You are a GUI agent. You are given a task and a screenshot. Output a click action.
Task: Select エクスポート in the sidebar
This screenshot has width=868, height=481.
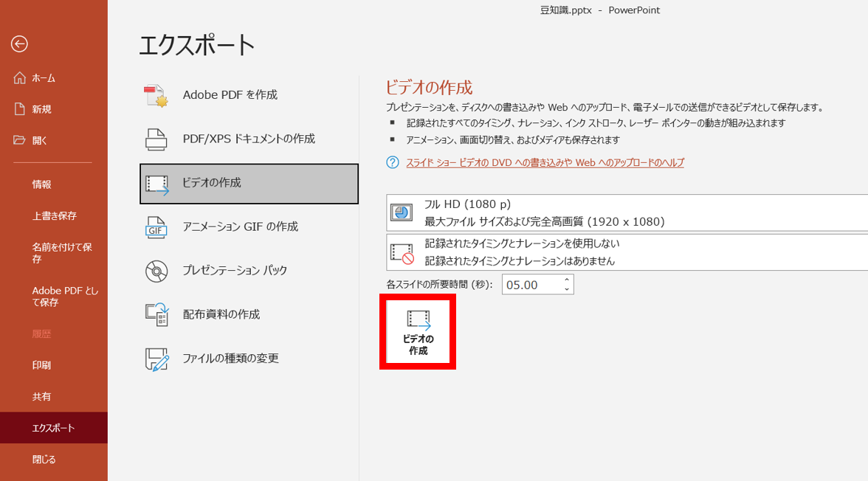coord(54,428)
